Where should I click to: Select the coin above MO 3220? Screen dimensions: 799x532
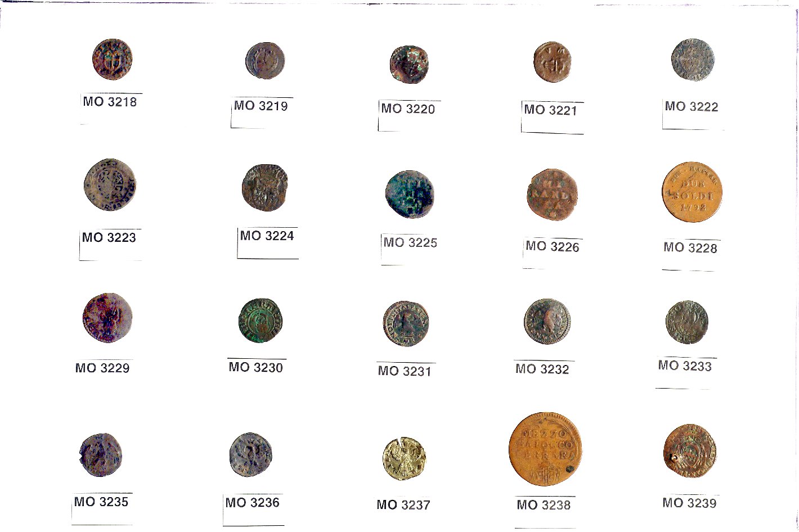click(409, 65)
